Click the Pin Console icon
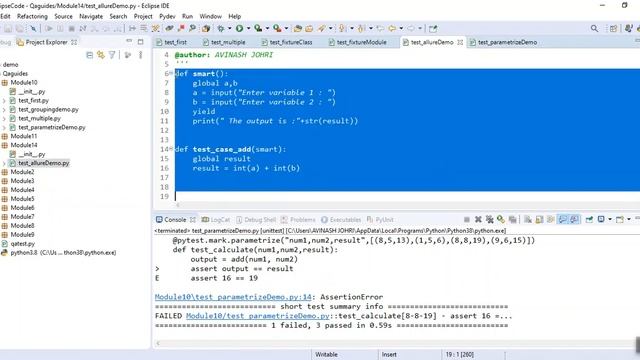The height and width of the screenshot is (360, 640). (x=589, y=220)
